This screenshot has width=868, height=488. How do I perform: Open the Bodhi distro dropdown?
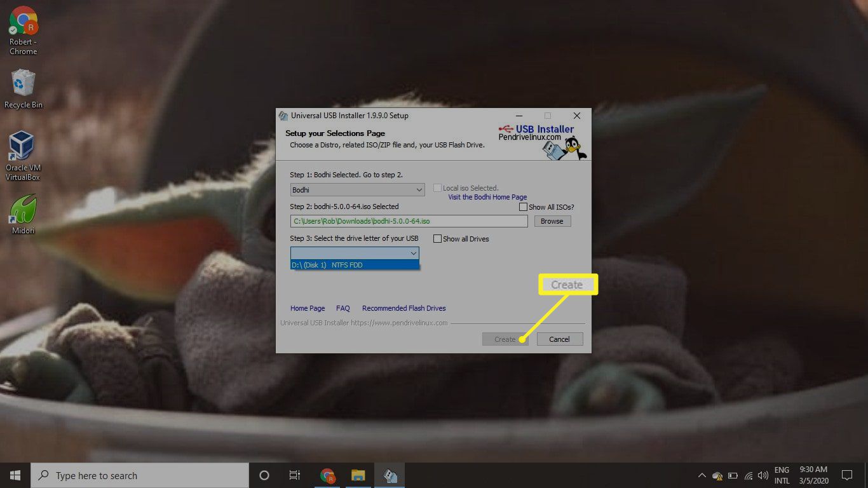coord(358,190)
